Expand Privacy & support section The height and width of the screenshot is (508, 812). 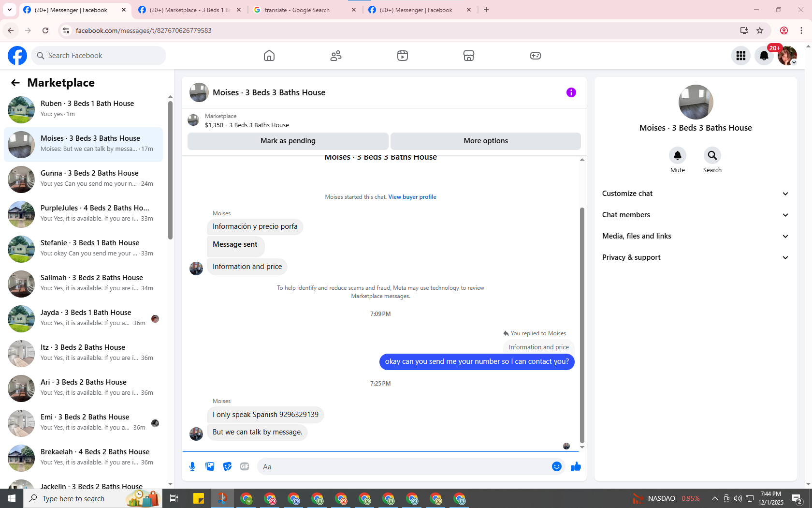tap(696, 257)
